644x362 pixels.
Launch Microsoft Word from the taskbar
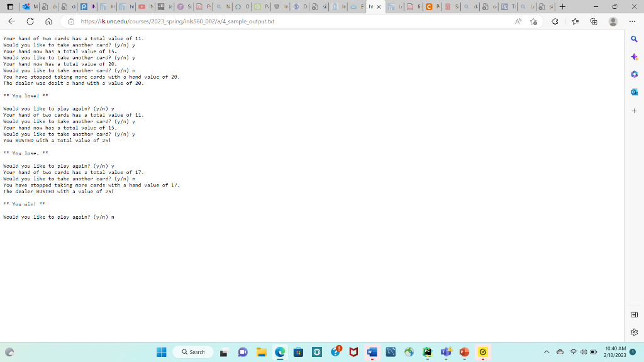[372, 352]
